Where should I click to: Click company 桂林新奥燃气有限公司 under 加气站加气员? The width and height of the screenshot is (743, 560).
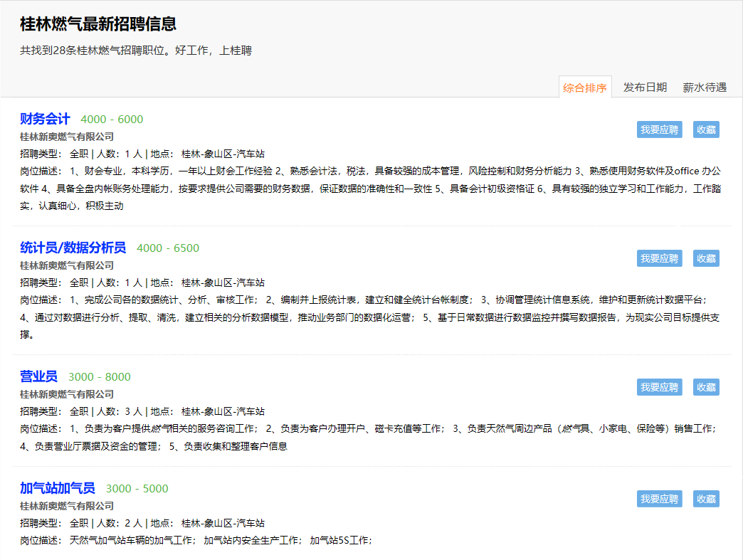click(67, 505)
